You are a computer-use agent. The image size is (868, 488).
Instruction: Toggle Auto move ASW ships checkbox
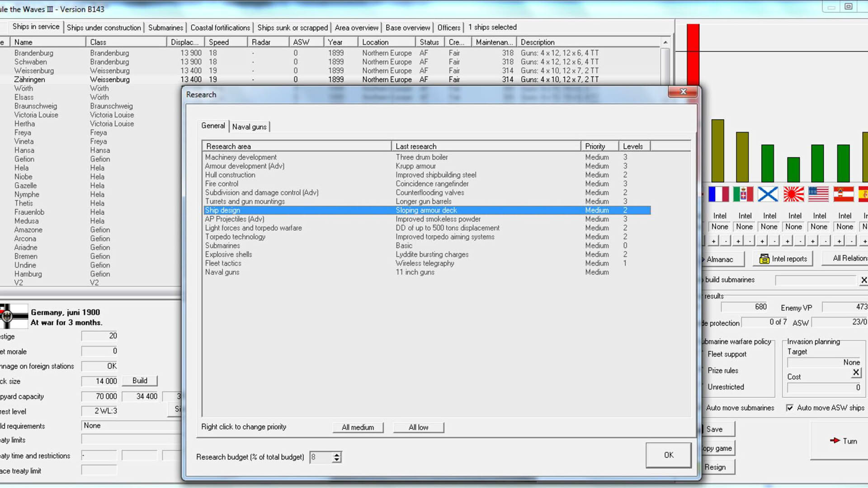coord(790,408)
